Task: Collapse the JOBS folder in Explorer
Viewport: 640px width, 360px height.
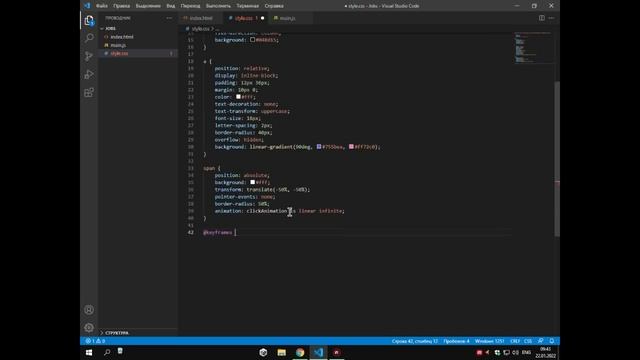Action: point(110,29)
